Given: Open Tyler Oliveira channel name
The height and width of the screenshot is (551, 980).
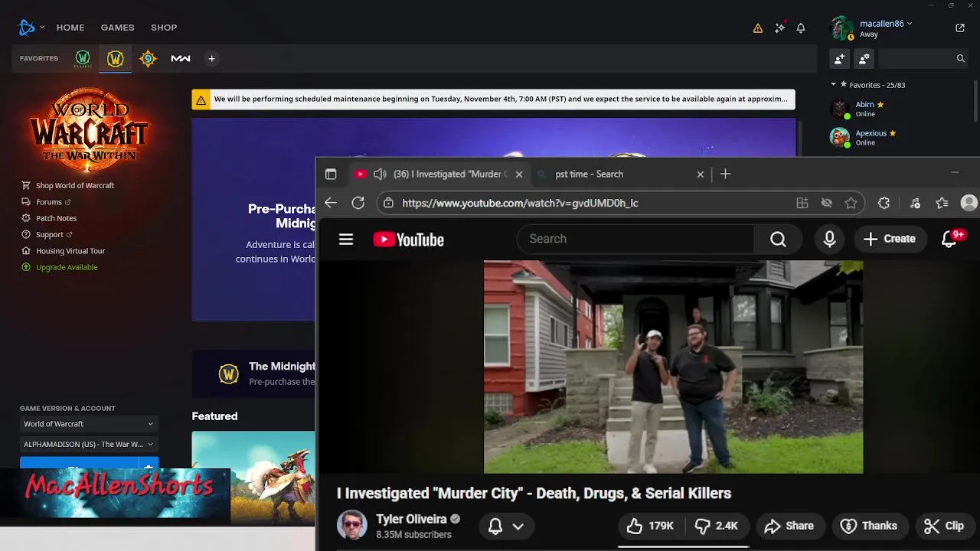Looking at the screenshot, I should [411, 519].
